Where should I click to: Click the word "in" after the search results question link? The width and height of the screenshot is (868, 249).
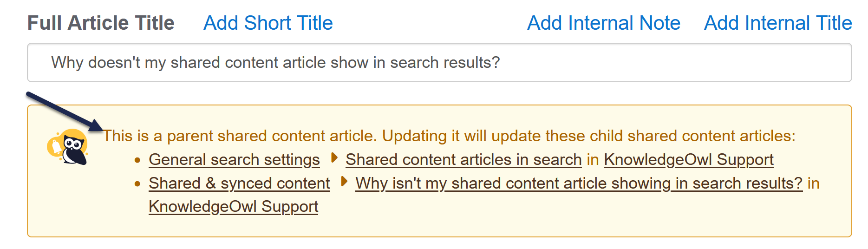coord(813,183)
